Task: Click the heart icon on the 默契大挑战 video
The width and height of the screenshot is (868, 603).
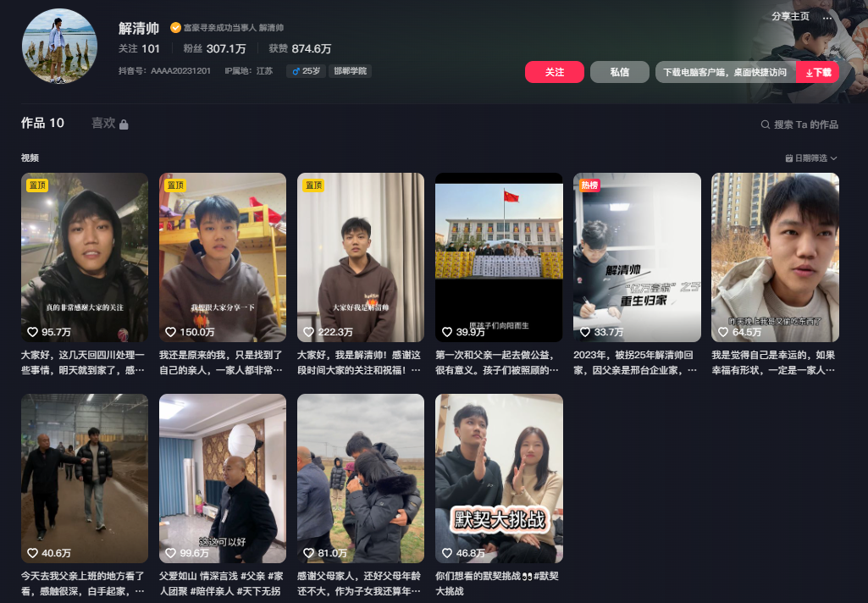Action: click(447, 553)
